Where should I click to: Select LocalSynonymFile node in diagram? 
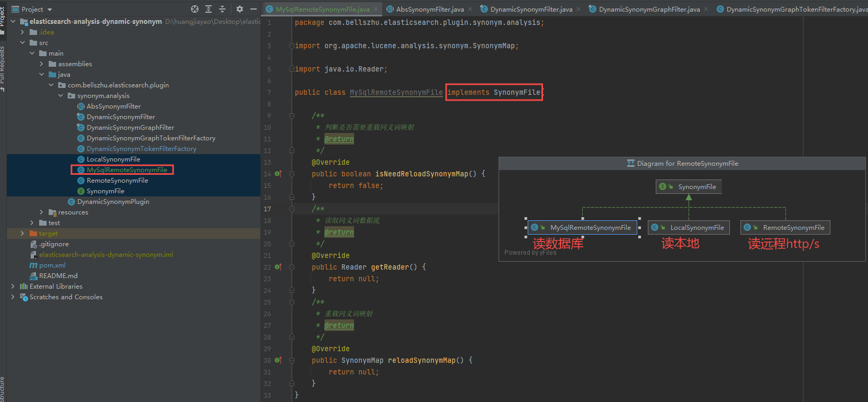(x=689, y=227)
